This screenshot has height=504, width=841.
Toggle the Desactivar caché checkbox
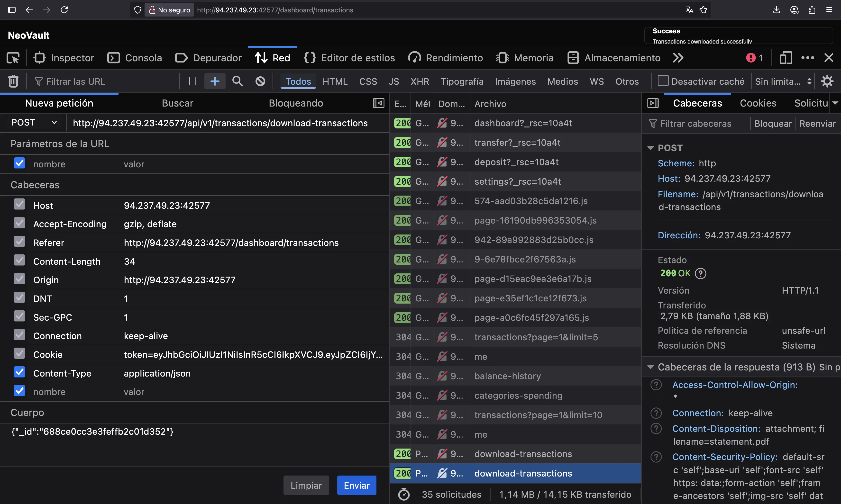point(663,81)
